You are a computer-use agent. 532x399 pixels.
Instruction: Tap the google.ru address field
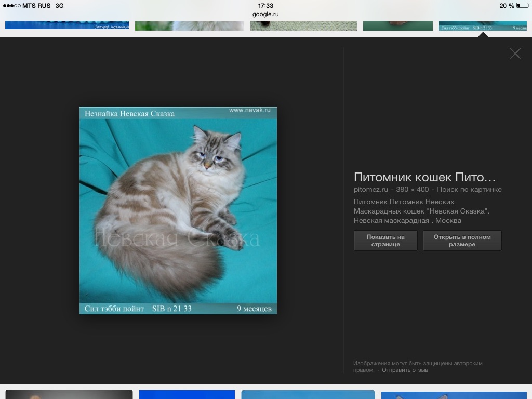265,14
